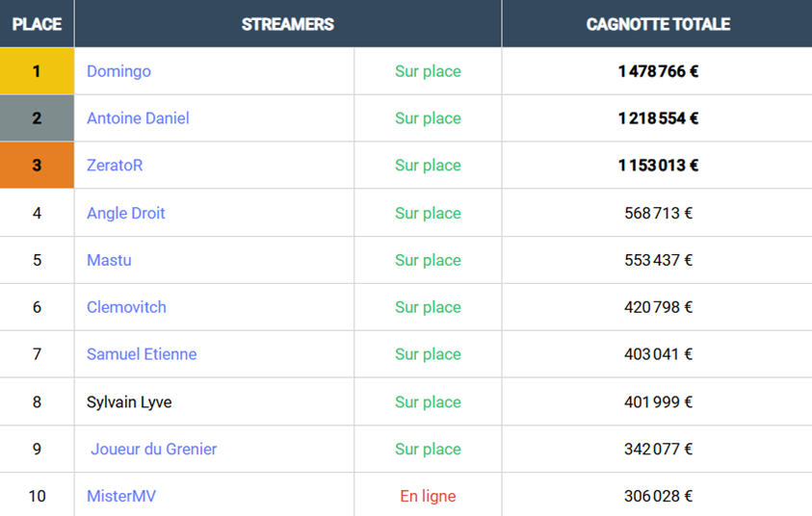Click the ZeratoR streamer link
Image resolution: width=812 pixels, height=516 pixels.
coord(115,166)
